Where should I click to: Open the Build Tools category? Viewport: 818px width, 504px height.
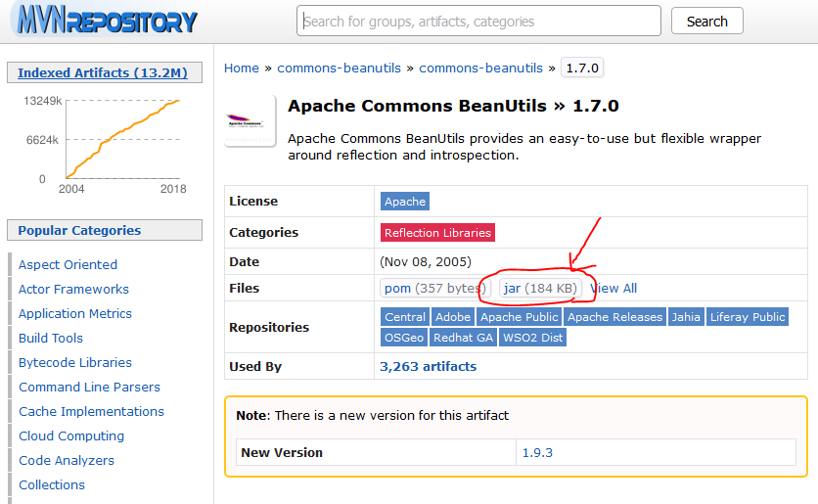click(x=51, y=338)
